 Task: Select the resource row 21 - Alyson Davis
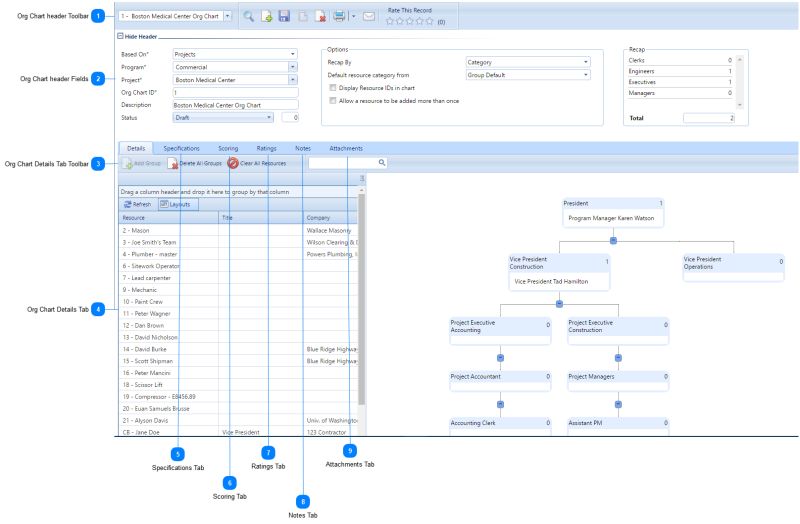[238, 420]
